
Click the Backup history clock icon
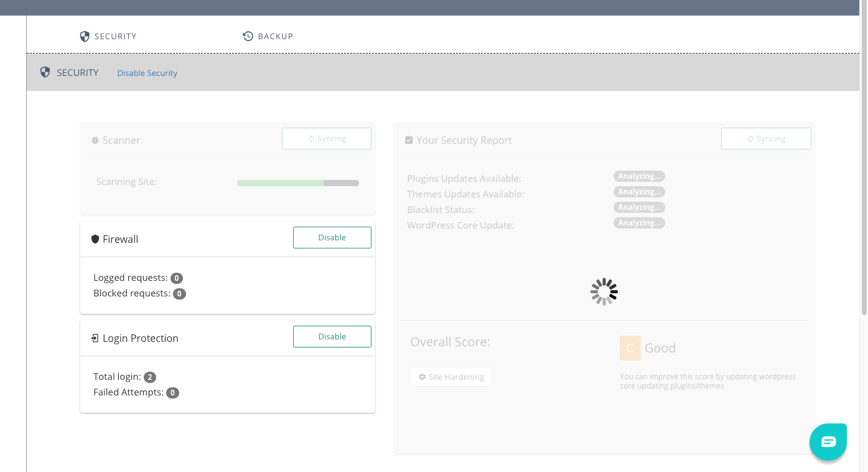[248, 36]
